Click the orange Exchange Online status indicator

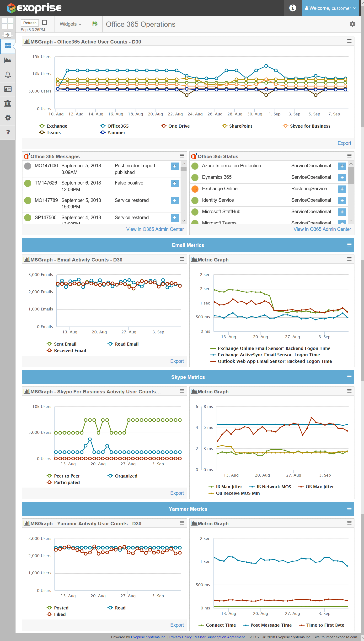point(195,189)
